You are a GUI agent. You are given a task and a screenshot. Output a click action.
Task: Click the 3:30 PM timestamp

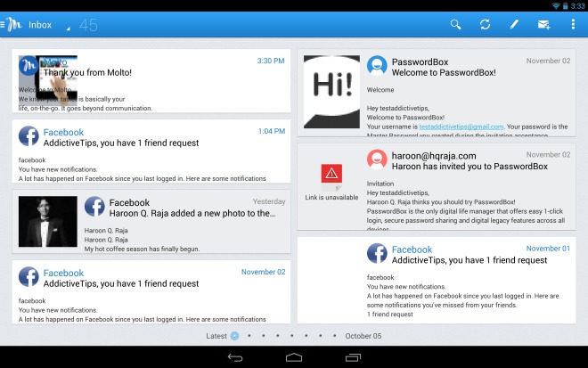(271, 61)
